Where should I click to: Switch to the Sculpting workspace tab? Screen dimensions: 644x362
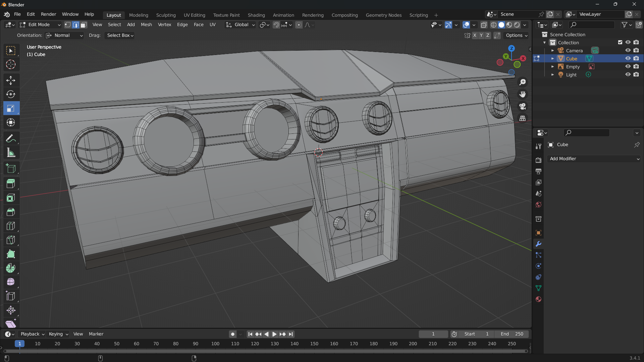166,15
